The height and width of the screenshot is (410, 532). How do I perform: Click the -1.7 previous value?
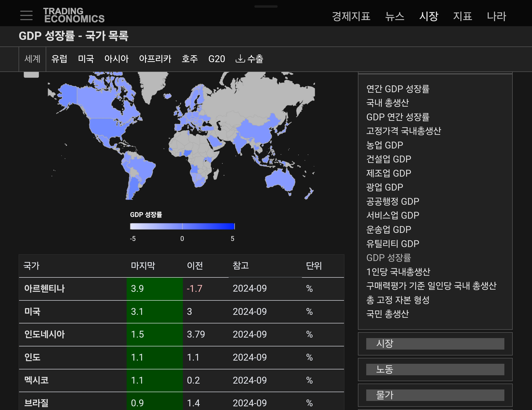click(195, 289)
